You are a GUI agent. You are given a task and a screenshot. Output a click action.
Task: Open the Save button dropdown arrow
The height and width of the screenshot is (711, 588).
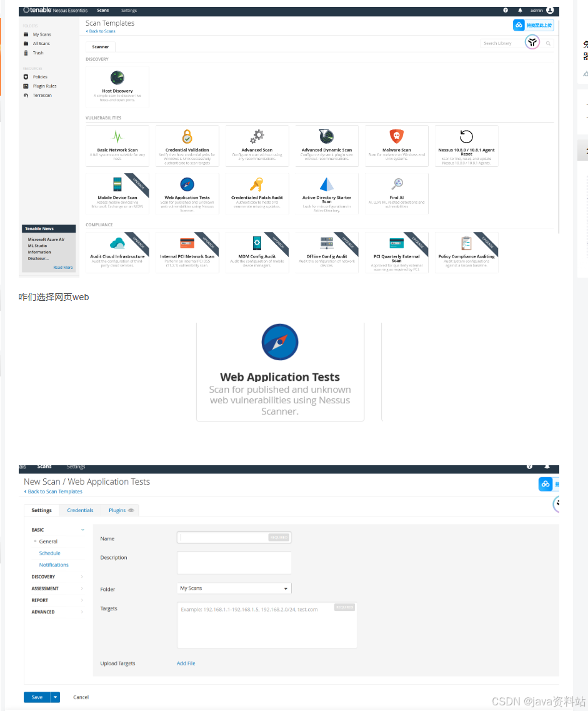point(55,697)
